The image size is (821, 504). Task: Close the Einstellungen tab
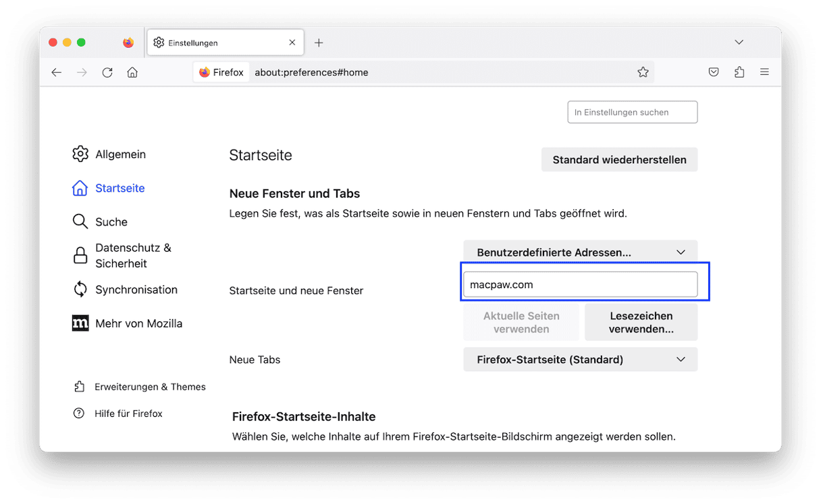pyautogui.click(x=292, y=43)
